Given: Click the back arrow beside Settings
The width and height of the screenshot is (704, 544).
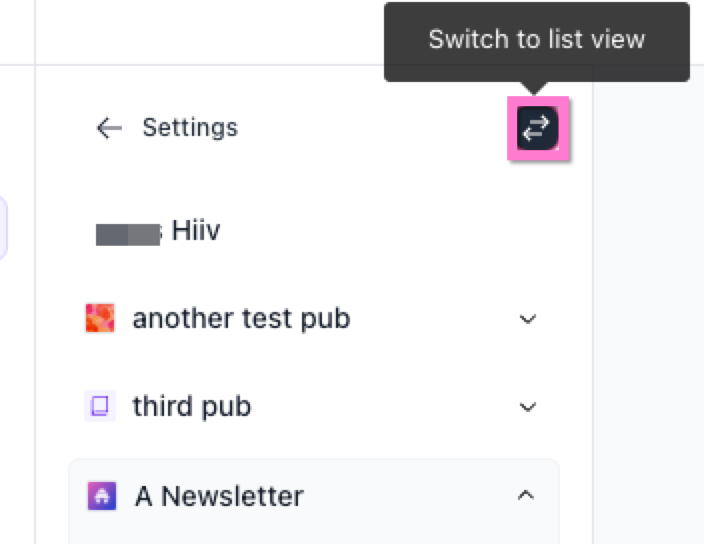Looking at the screenshot, I should pos(108,128).
